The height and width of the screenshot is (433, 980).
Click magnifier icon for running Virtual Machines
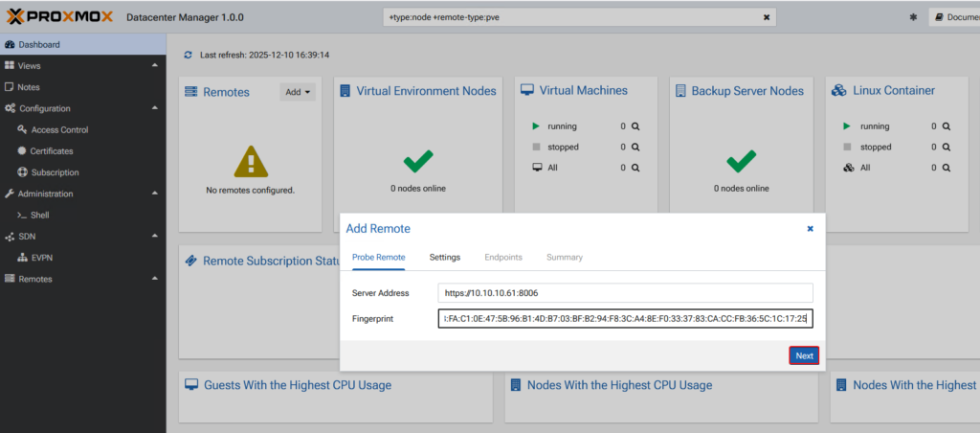pos(634,126)
